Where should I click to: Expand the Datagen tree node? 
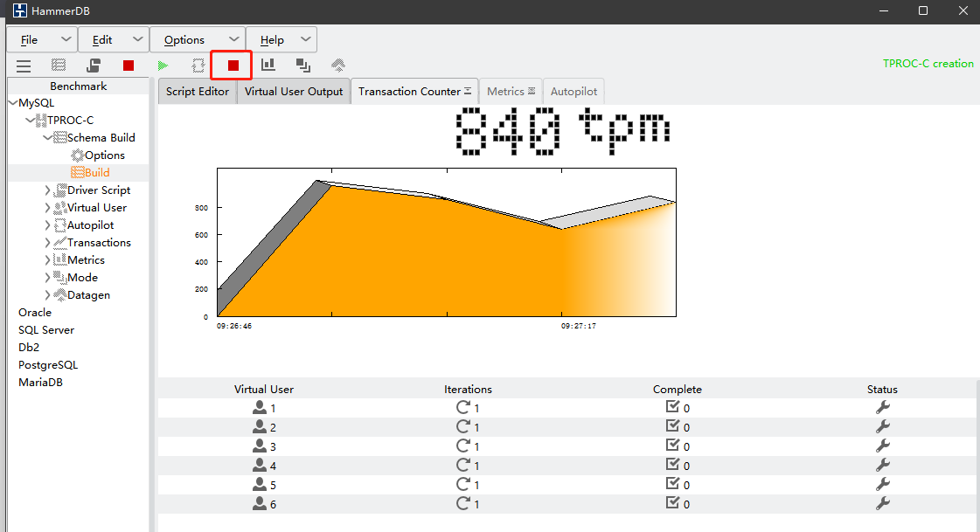tap(47, 294)
